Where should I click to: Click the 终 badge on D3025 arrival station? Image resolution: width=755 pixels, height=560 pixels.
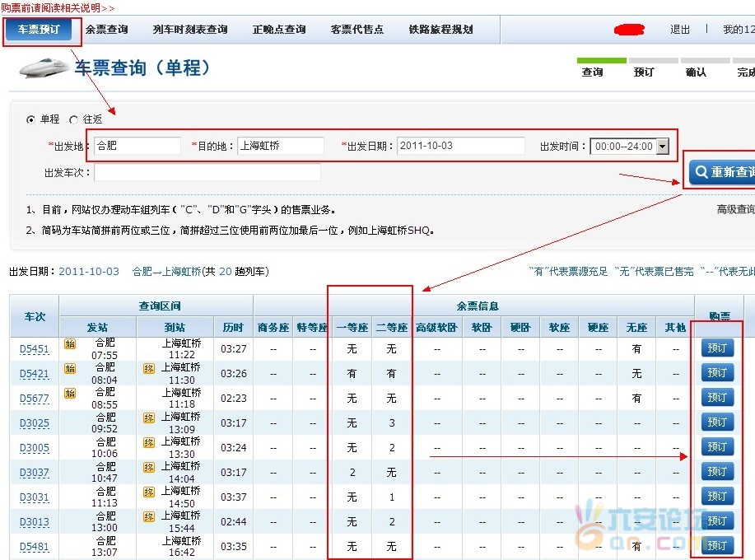(148, 418)
